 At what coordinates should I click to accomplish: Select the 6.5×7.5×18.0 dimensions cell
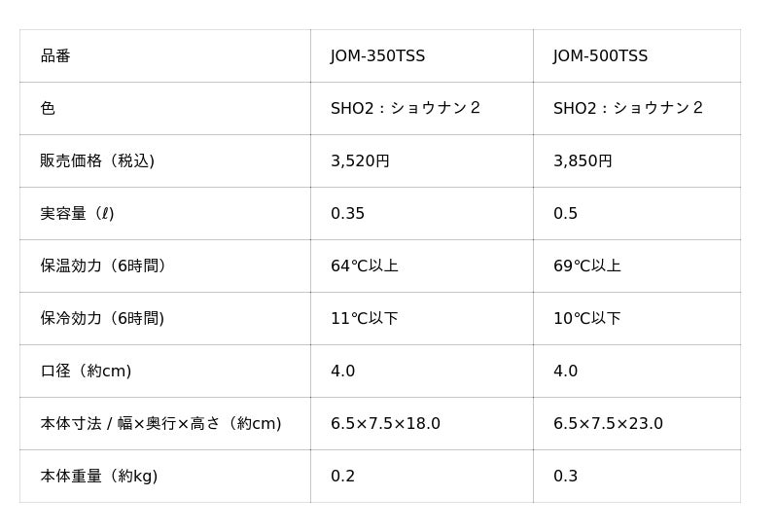click(385, 424)
